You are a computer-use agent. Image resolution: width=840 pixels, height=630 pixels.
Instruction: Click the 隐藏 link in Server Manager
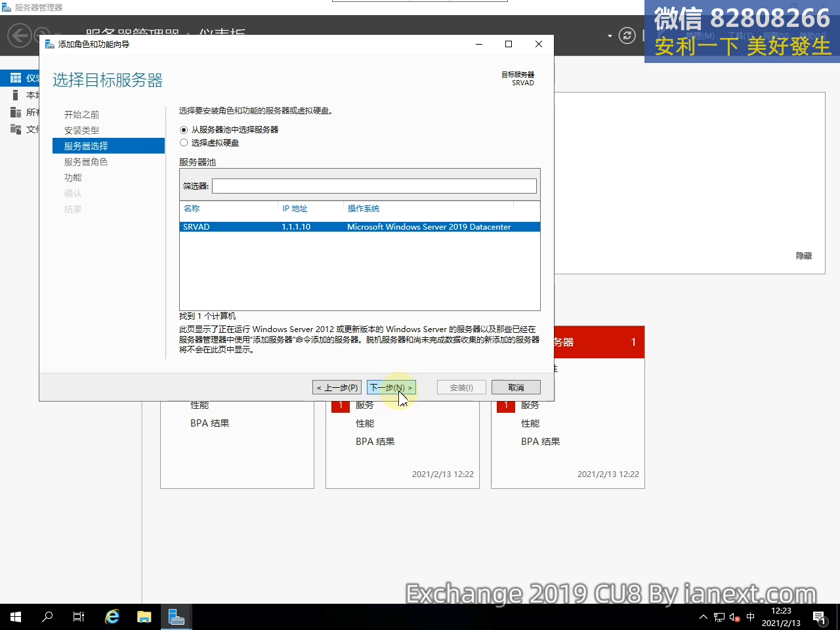[804, 256]
